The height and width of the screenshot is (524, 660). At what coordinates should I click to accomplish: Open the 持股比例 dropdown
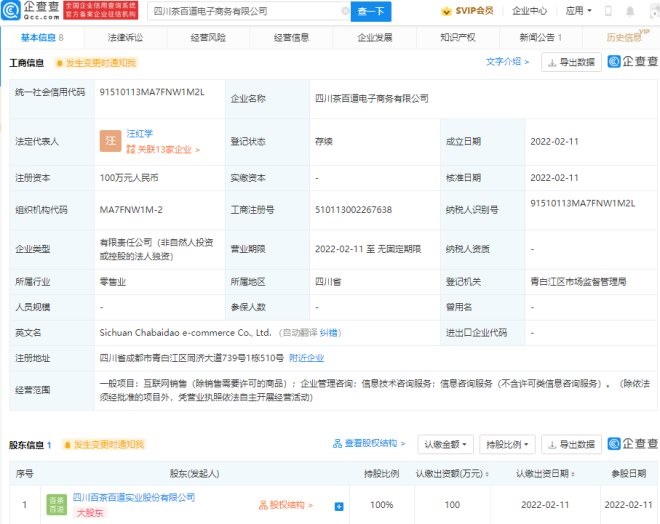click(x=508, y=443)
